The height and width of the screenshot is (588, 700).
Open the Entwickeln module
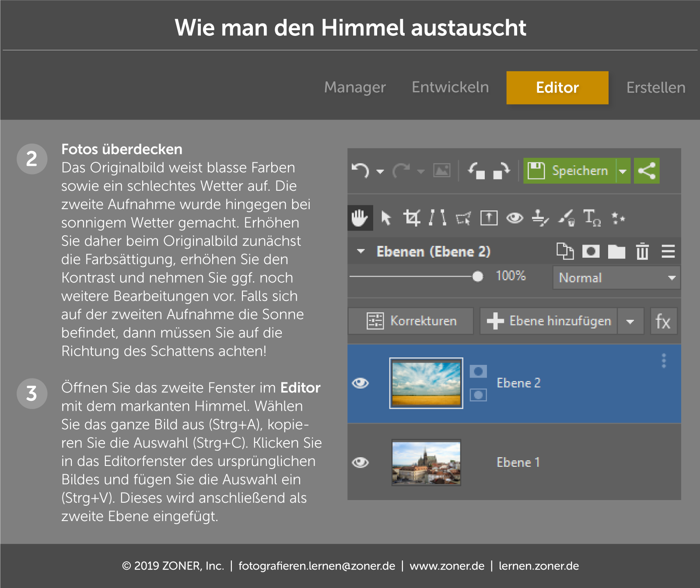click(x=450, y=87)
